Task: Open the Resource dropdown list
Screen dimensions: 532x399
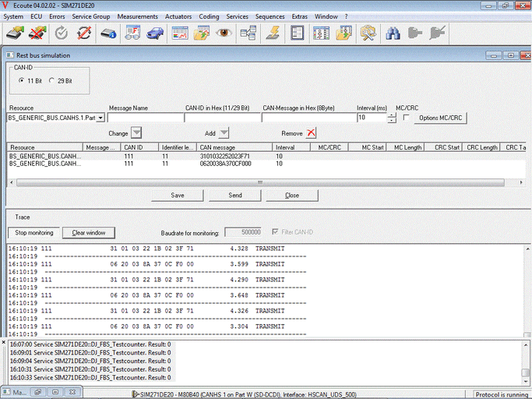Action: tap(100, 118)
